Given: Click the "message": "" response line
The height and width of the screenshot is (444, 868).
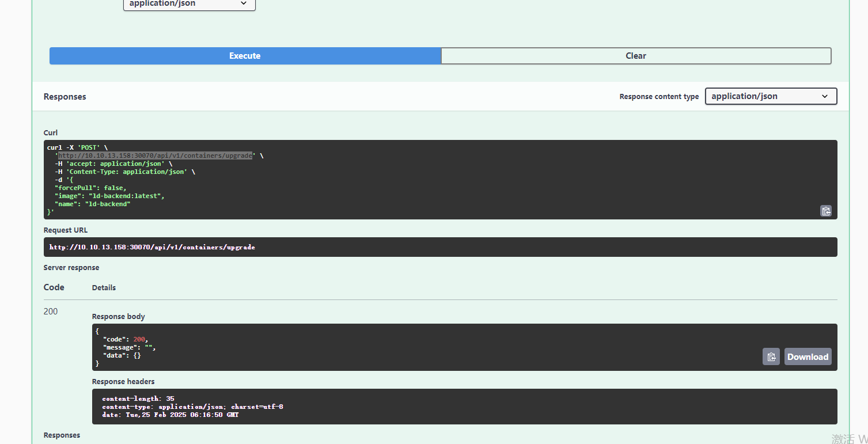Looking at the screenshot, I should [x=130, y=347].
